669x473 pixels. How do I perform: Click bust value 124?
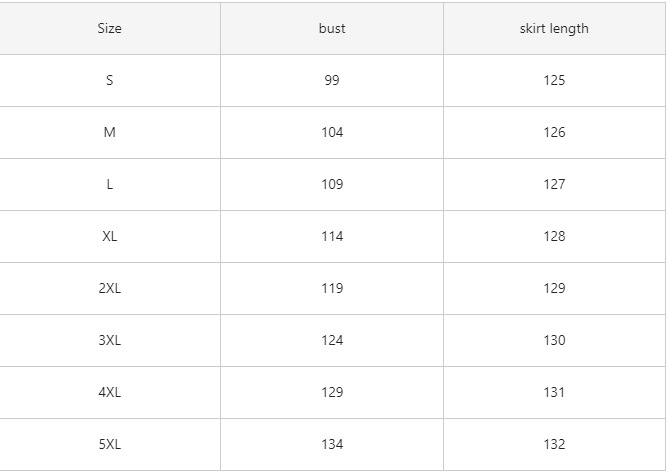[332, 340]
